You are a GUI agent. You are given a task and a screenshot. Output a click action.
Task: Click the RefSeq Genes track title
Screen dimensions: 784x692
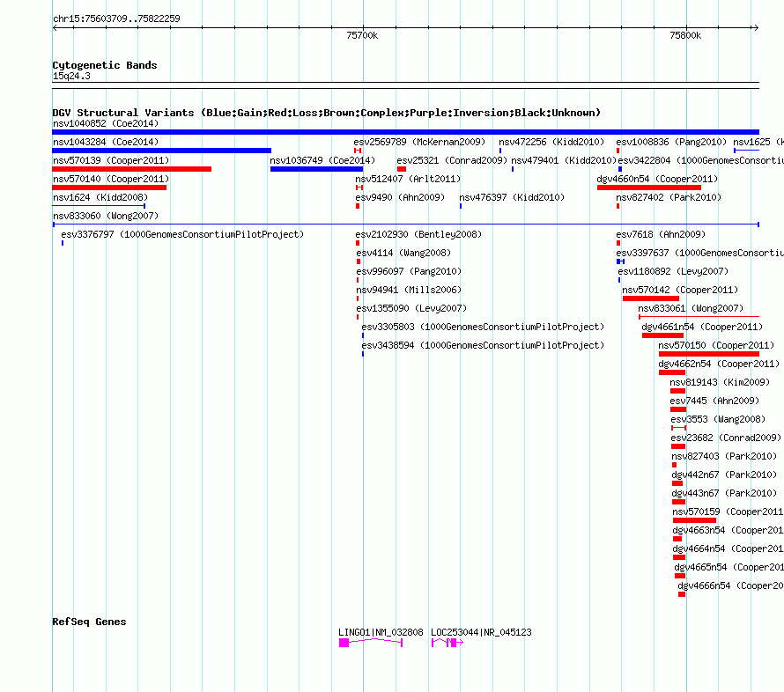pyautogui.click(x=89, y=622)
